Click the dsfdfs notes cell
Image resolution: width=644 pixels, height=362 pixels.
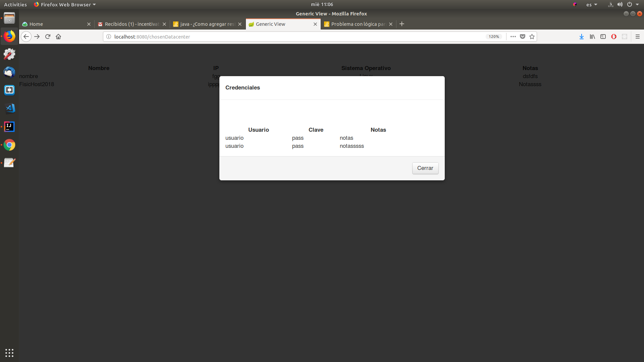coord(530,76)
